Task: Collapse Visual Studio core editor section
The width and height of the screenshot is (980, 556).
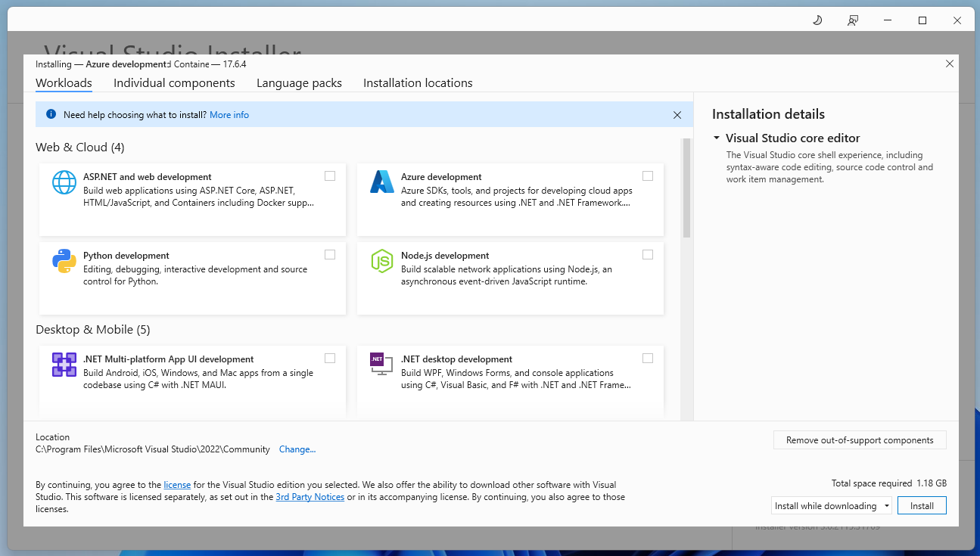Action: 717,138
